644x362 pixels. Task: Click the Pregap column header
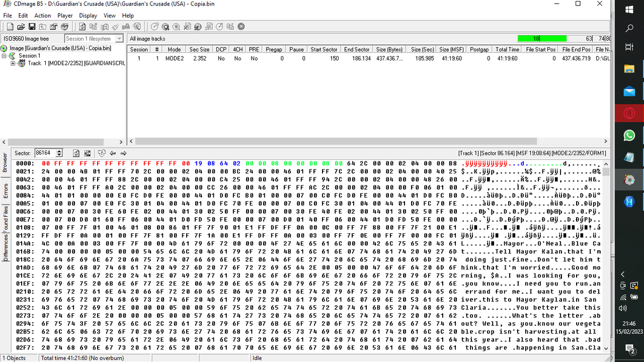tap(274, 50)
